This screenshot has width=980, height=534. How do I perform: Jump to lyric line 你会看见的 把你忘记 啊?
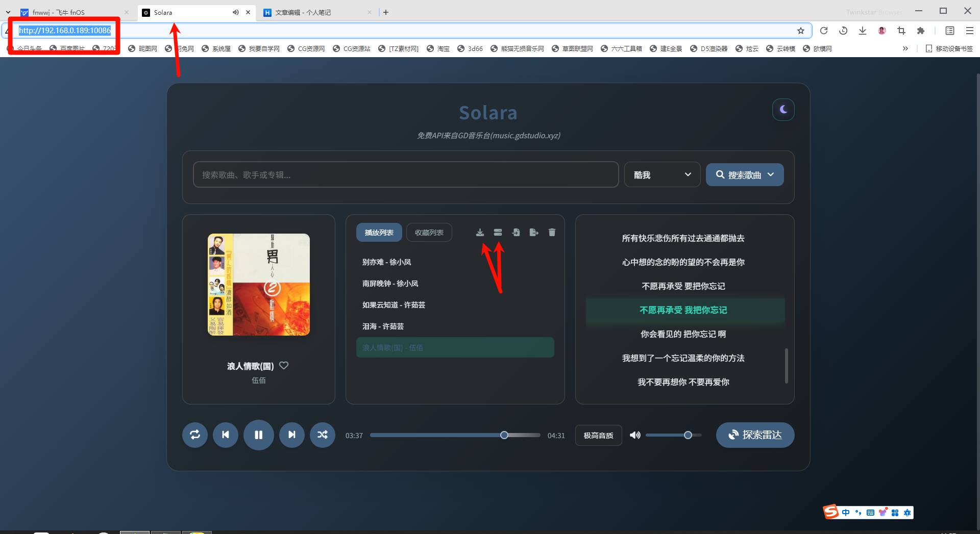683,334
